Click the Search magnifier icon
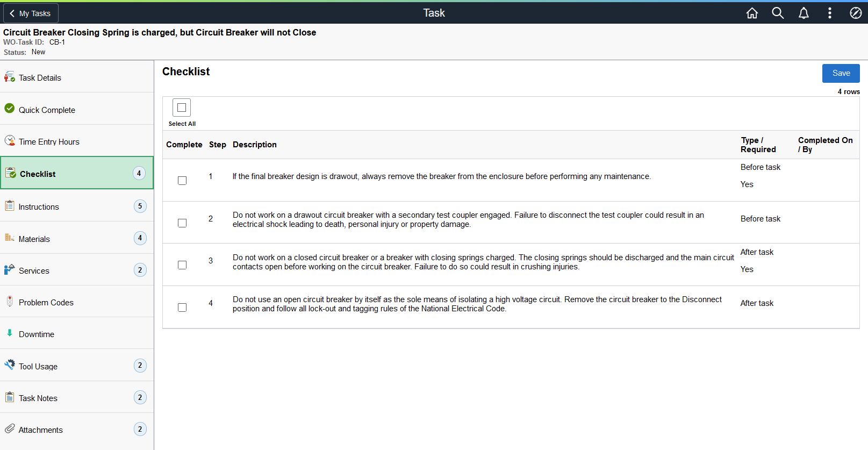The image size is (868, 450). click(x=778, y=13)
